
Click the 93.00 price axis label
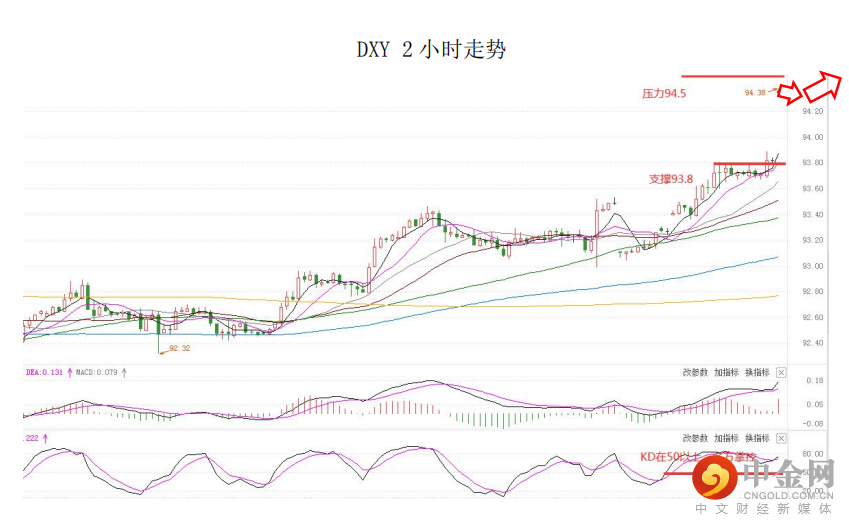point(812,266)
